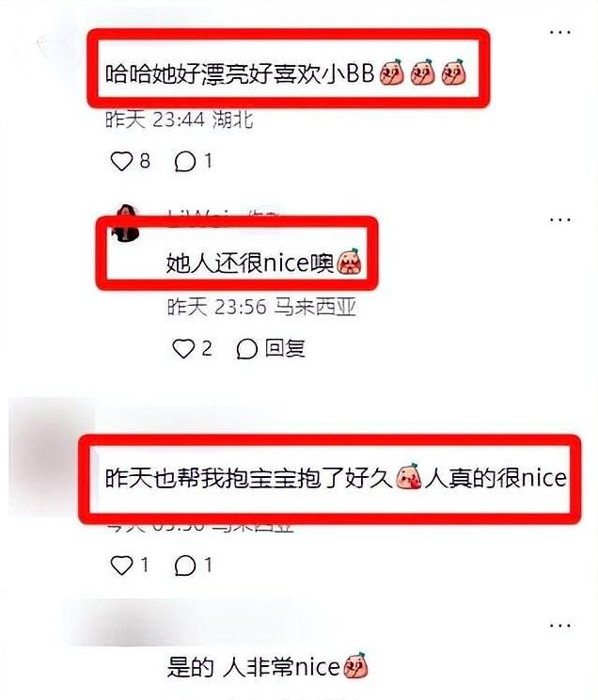Select the reply 她人还很nice噢
Viewport: 598px width, 700px height.
(x=264, y=262)
